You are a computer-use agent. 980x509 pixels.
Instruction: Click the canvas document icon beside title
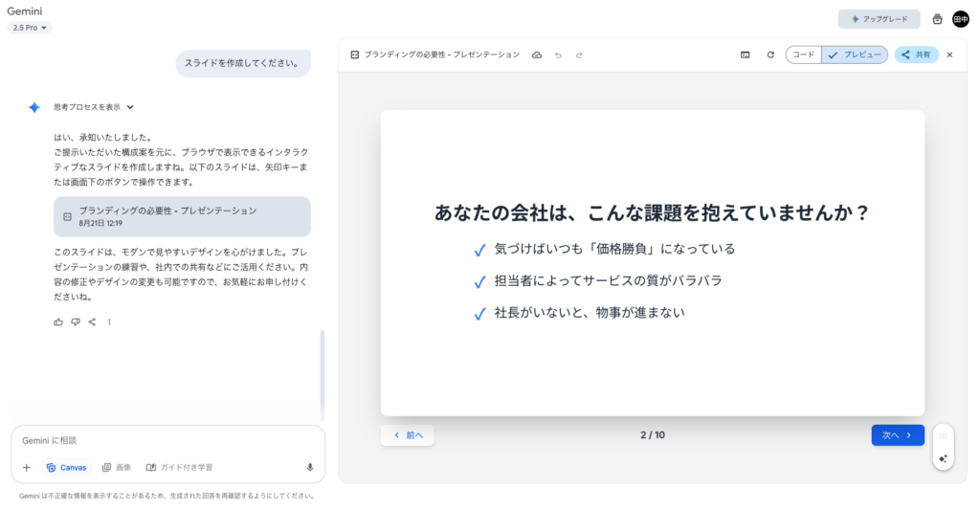click(x=354, y=55)
